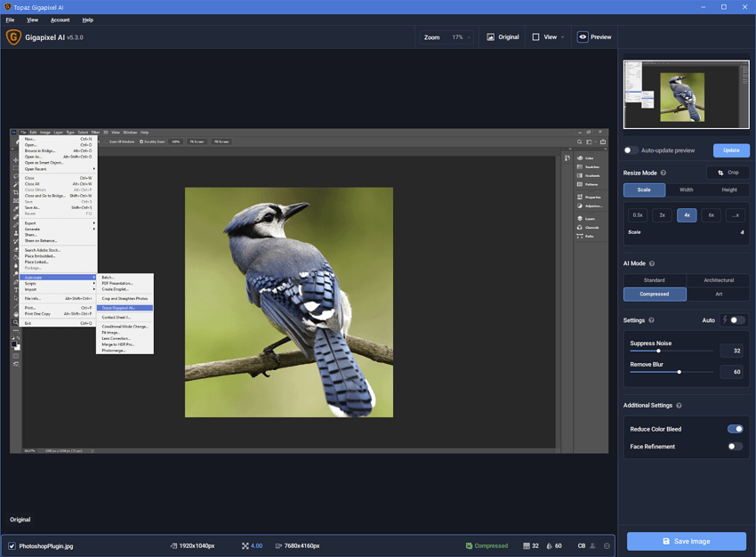756x557 pixels.
Task: Click the Save Image button
Action: tap(686, 541)
